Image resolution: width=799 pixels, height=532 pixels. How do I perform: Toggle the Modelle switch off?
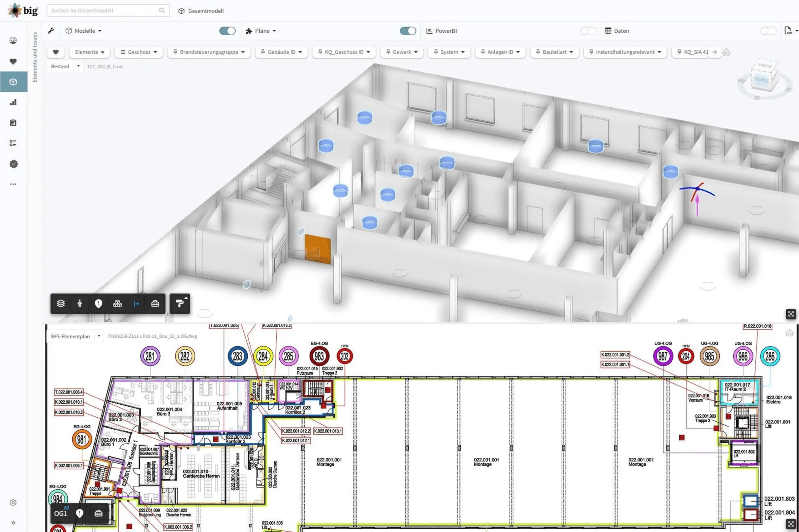click(227, 31)
